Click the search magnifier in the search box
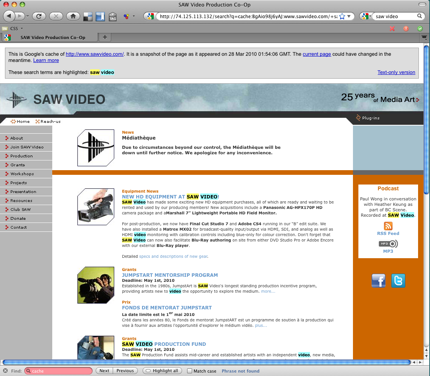The image size is (431, 377). [x=419, y=16]
